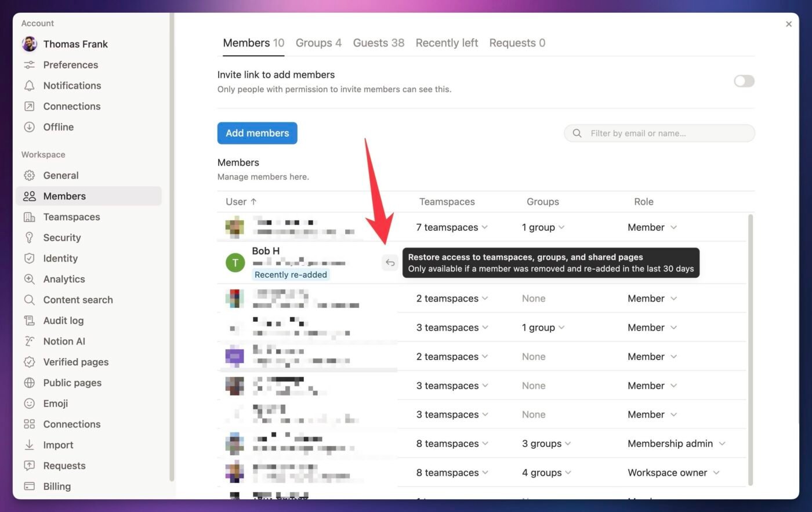Click Bob H's green avatar thumbnail
The width and height of the screenshot is (812, 512).
click(235, 262)
